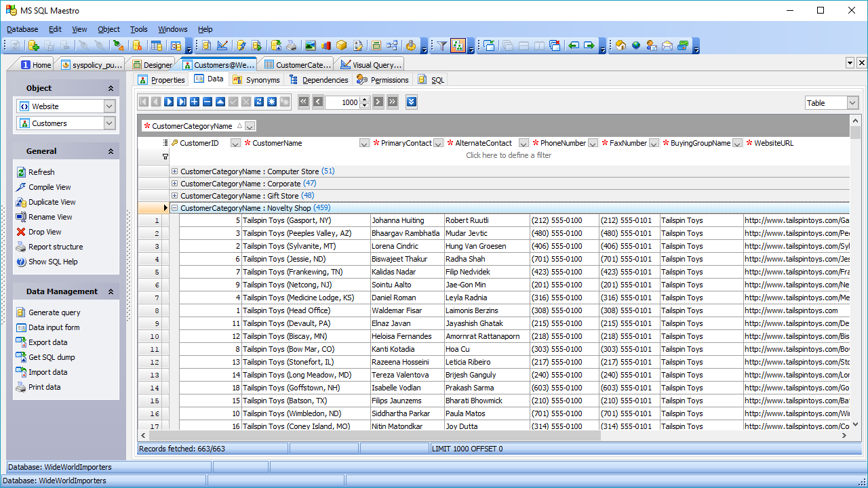The height and width of the screenshot is (488, 868).
Task: Click the Generate query link
Action: [54, 312]
